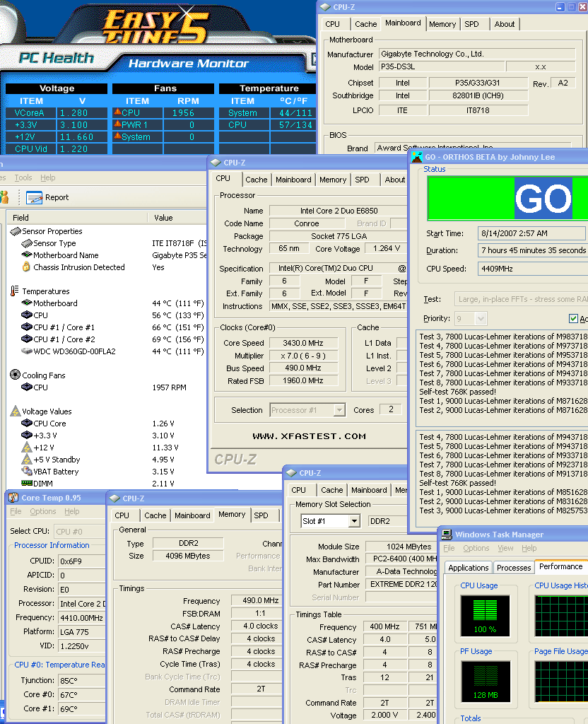
Task: Click the WDC WD360GD hard drive icon
Action: tap(27, 351)
